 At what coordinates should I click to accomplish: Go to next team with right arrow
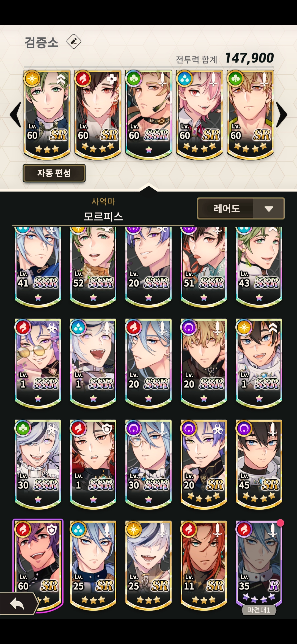[281, 114]
